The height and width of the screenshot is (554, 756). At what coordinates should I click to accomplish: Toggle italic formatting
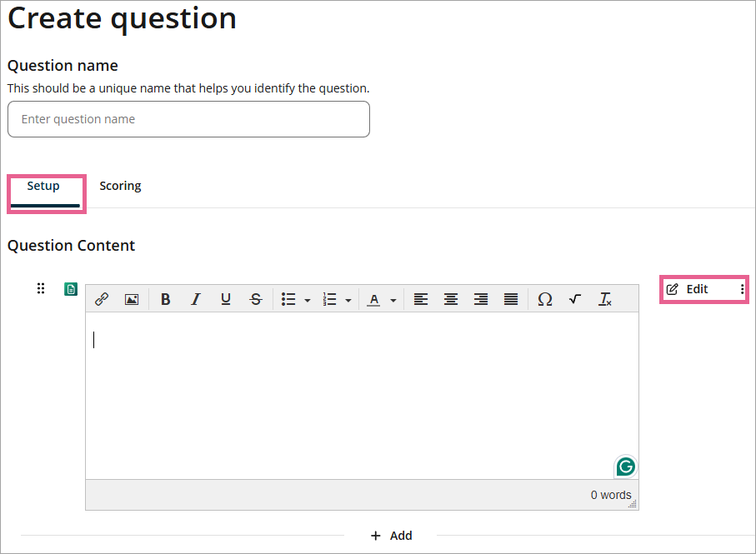(x=195, y=299)
